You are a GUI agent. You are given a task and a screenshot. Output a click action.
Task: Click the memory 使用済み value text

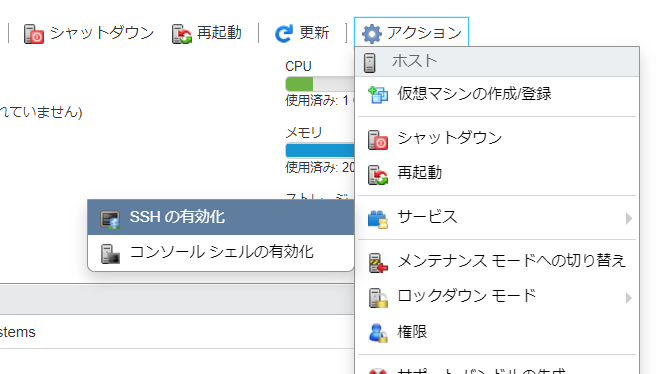320,167
